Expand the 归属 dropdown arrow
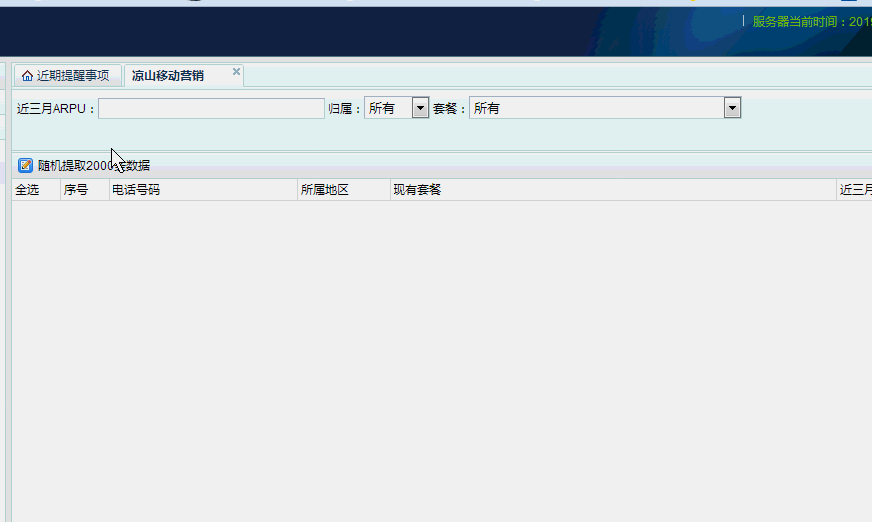Screen dimensions: 872x522 [x=420, y=108]
